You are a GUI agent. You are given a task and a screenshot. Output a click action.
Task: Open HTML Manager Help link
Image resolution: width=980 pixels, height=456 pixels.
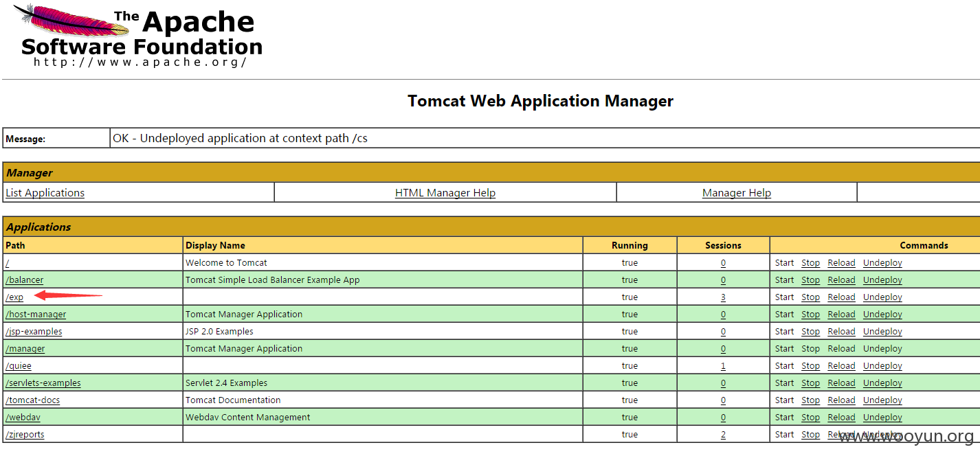445,193
